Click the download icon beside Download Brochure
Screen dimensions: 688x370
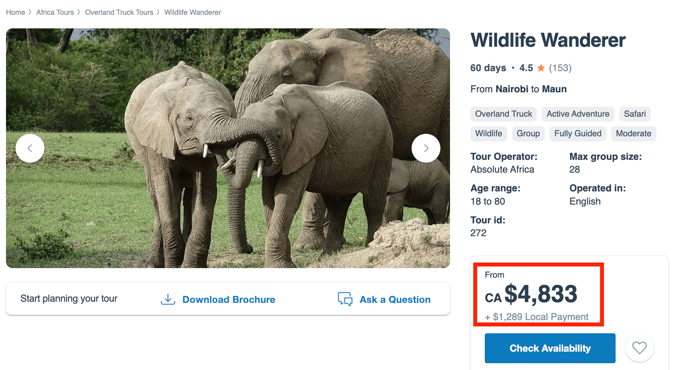(x=168, y=299)
